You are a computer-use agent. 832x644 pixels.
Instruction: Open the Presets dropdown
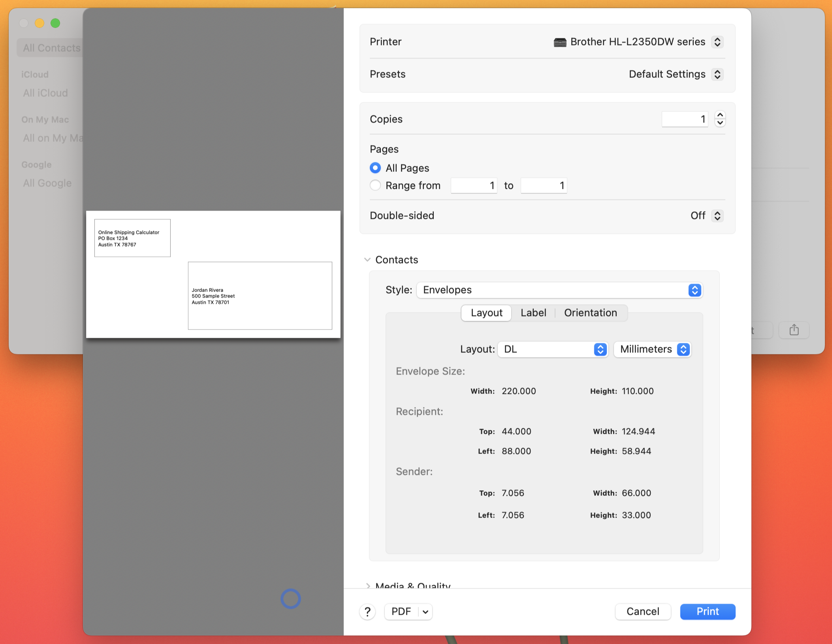click(717, 74)
